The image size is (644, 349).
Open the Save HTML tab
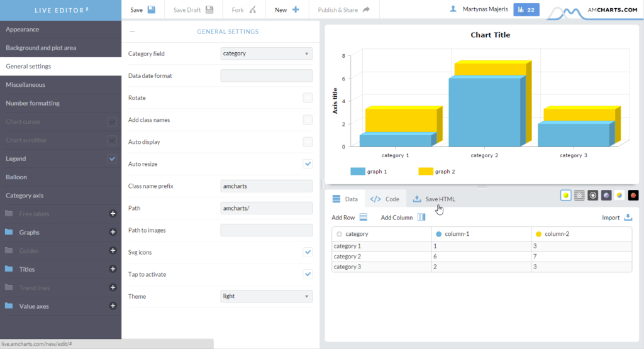click(434, 199)
